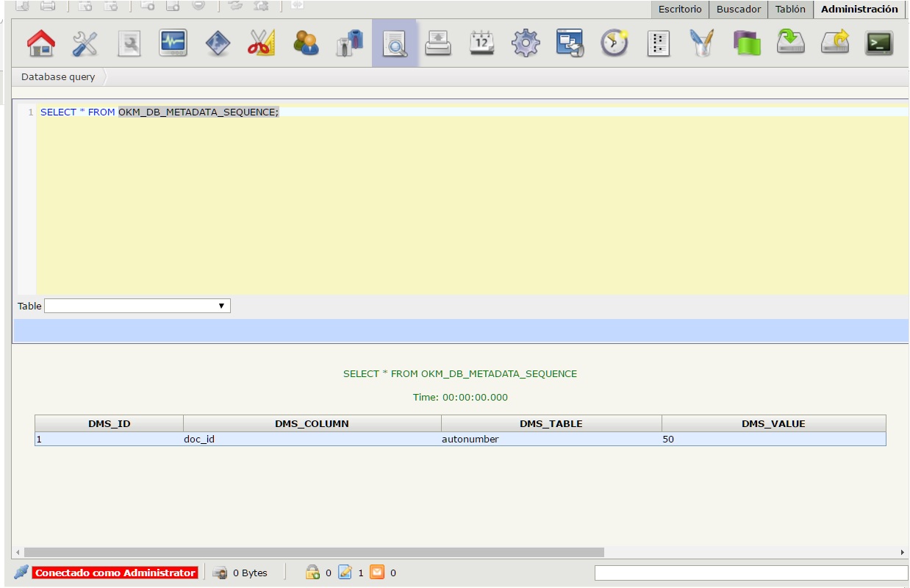Click the Database query breadcrumb
The height and width of the screenshot is (588, 910).
coord(58,77)
